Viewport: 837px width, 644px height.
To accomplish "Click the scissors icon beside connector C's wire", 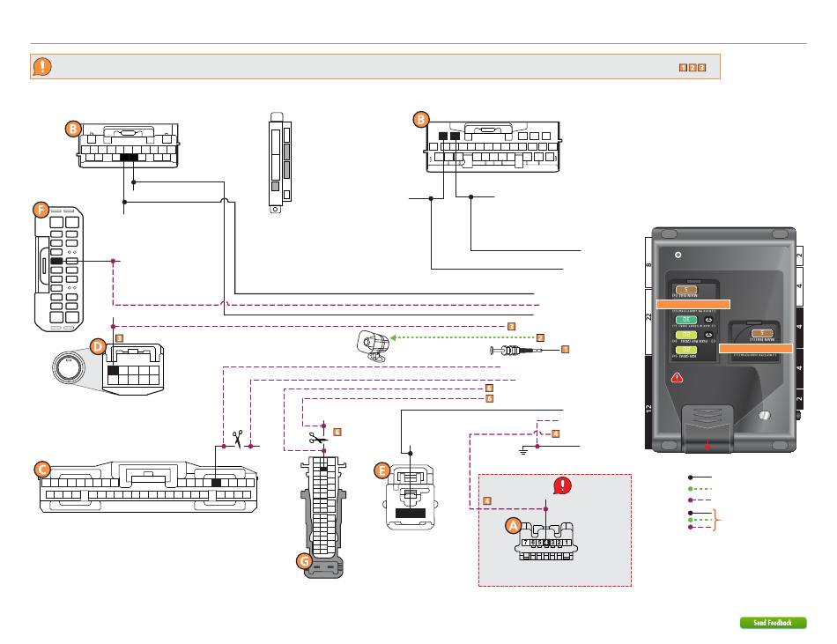I will pyautogui.click(x=238, y=439).
